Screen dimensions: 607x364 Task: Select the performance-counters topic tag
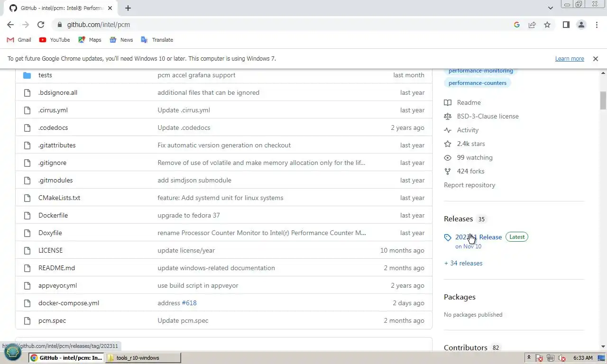click(478, 83)
